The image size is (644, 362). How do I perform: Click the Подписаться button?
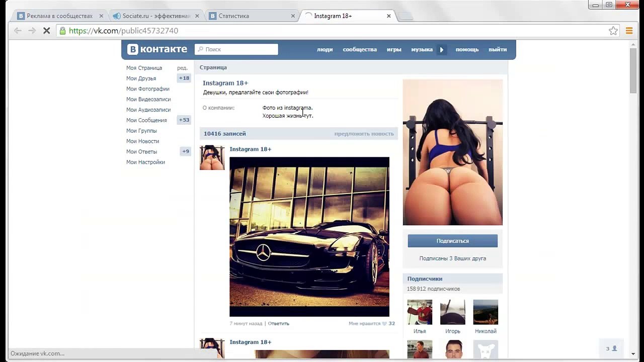453,241
